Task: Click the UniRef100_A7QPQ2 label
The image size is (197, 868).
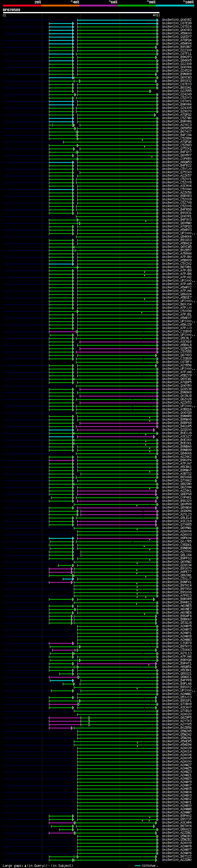Action: click(x=177, y=115)
